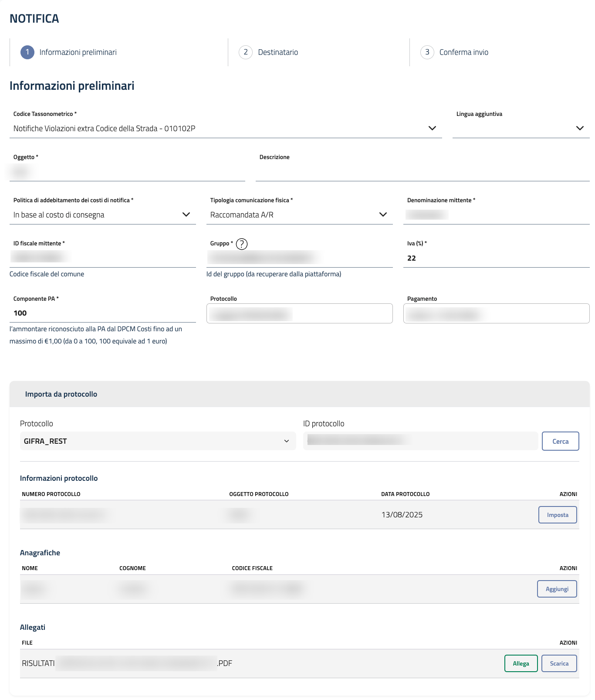595x700 pixels.
Task: Click Imposta for the protocol row
Action: click(558, 515)
